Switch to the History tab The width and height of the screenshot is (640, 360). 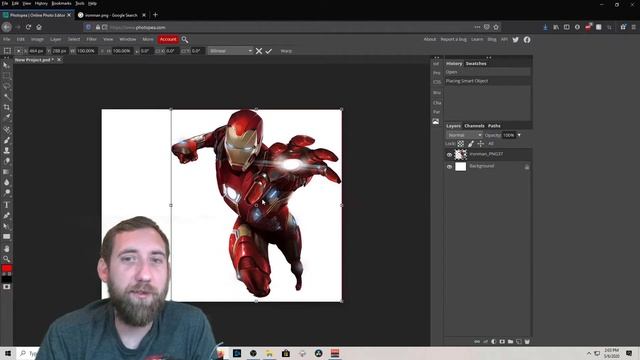[x=454, y=64]
